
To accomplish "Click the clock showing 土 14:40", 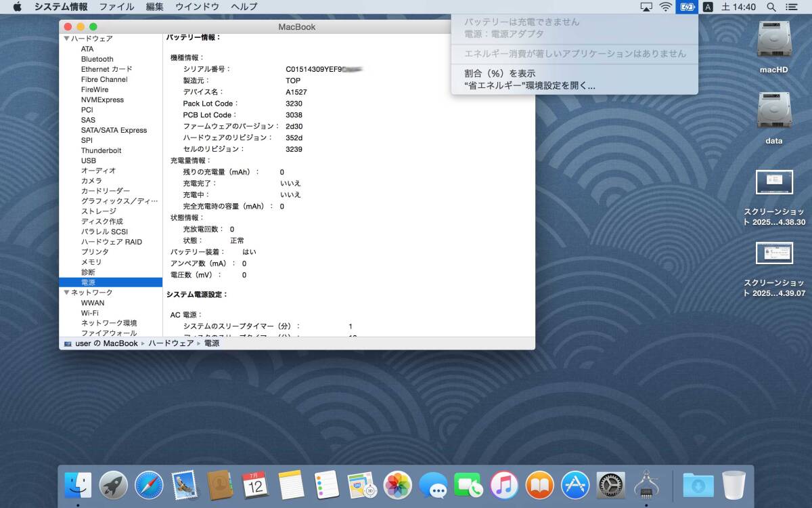I will coord(738,7).
